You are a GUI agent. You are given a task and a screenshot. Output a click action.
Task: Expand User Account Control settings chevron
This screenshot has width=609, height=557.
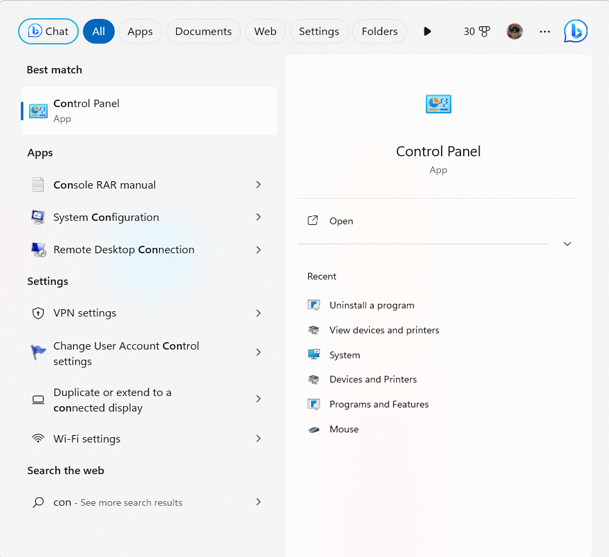pyautogui.click(x=258, y=352)
